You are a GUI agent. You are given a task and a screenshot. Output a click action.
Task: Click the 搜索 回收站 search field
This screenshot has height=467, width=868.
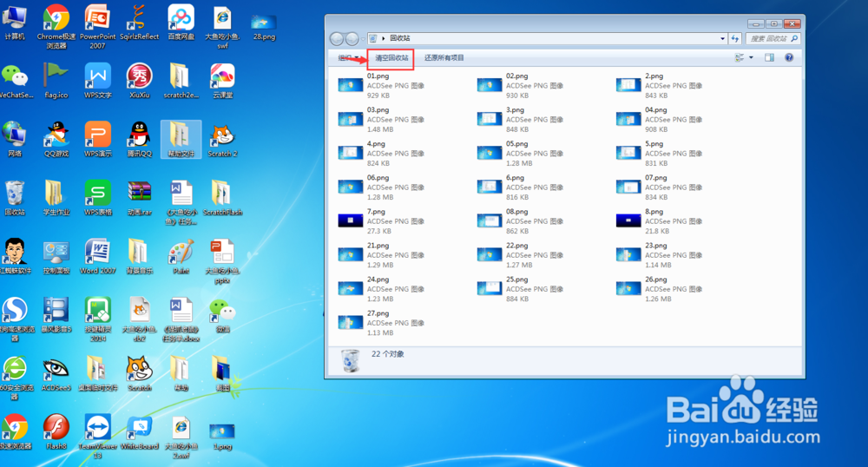[773, 38]
